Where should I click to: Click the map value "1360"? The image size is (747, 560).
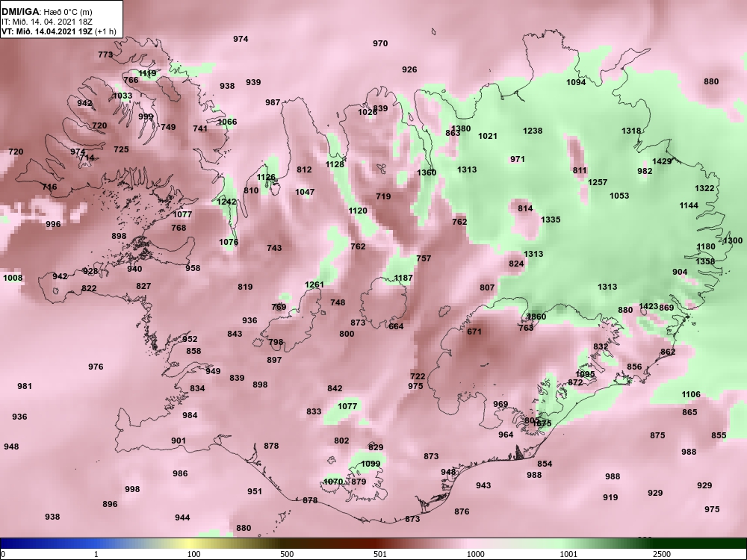click(426, 172)
